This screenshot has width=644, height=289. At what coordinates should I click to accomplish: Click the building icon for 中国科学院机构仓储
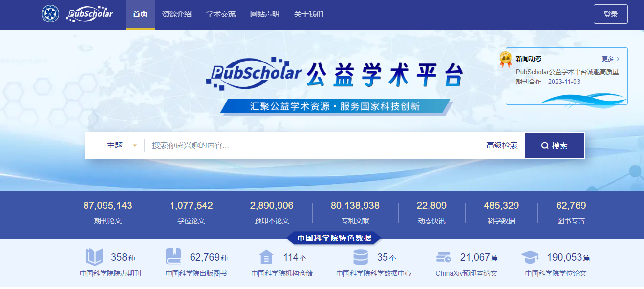coord(266,257)
